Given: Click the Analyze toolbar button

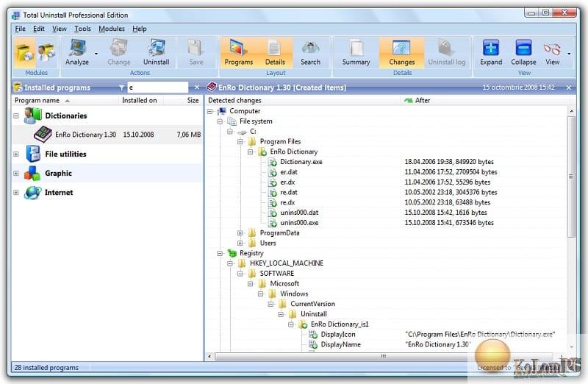Looking at the screenshot, I should point(77,52).
